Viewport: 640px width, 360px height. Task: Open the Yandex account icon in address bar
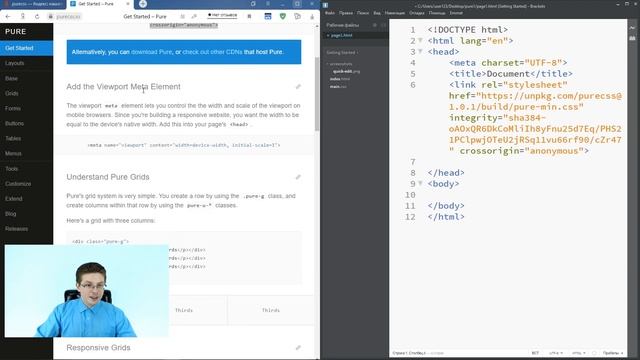click(x=23, y=16)
